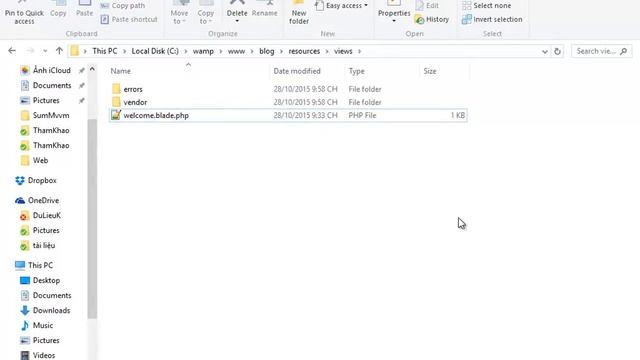Open SumMvvm folder in sidebar
Screen dimensions: 640x360
(45, 116)
